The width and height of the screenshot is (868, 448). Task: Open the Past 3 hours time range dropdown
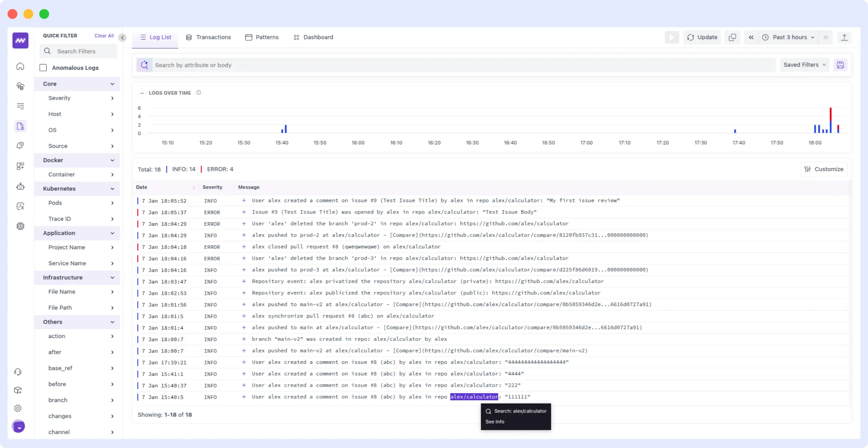[788, 37]
